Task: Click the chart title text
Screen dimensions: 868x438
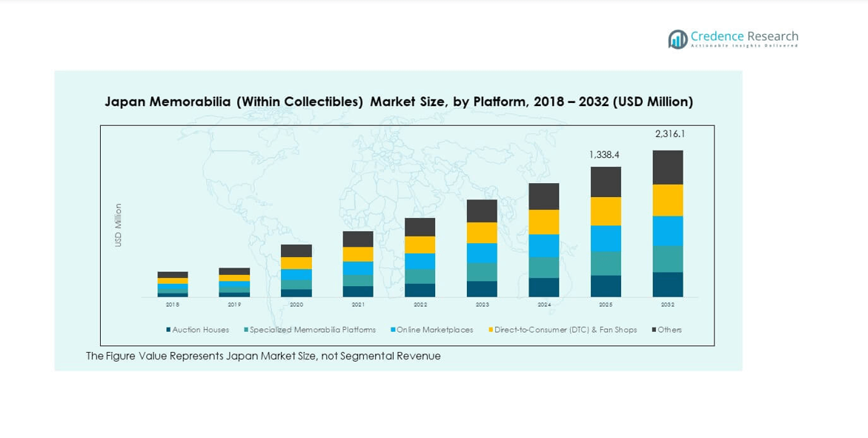Action: point(399,102)
